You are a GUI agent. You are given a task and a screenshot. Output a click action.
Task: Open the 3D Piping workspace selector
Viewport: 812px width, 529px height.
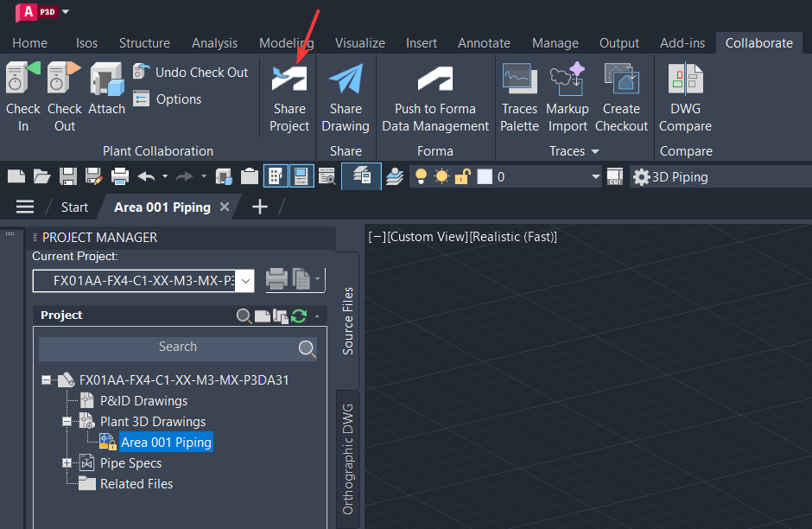[720, 176]
